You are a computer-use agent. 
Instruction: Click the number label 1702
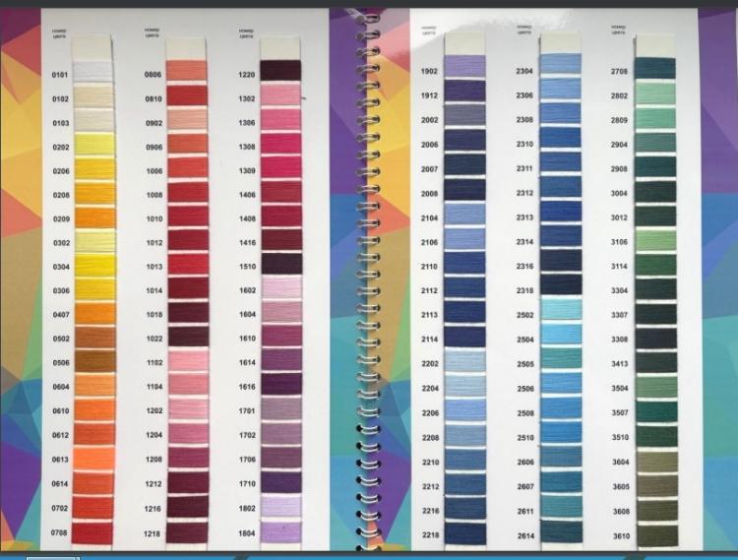pyautogui.click(x=247, y=435)
